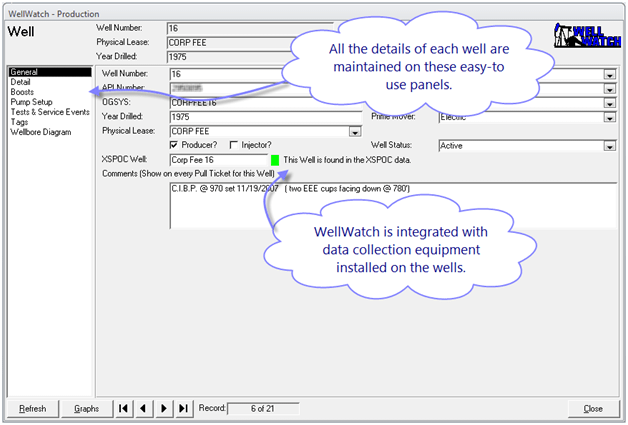The image size is (628, 425).
Task: Go to the previous record
Action: coord(143,408)
